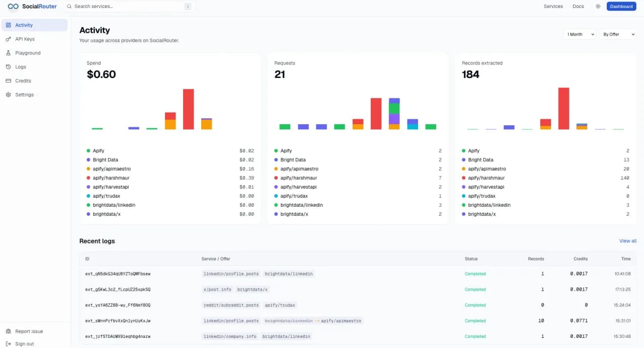Click the Credits column header
This screenshot has width=644, height=348.
tap(581, 259)
